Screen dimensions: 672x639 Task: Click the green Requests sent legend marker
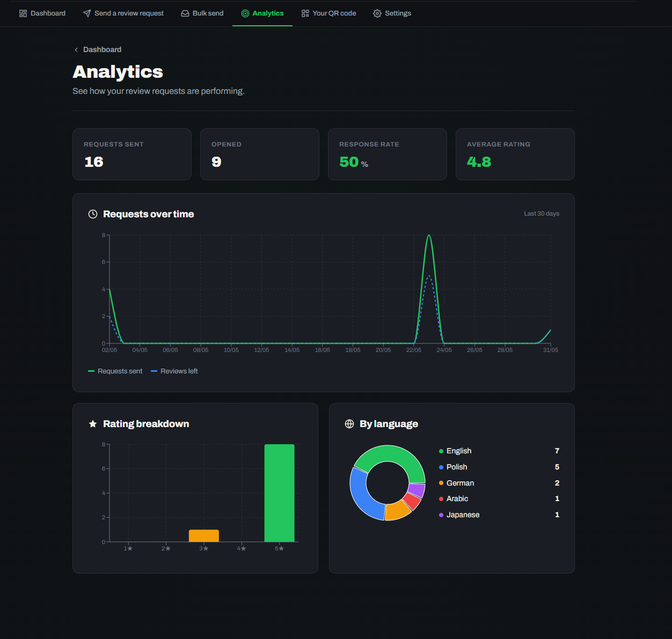tap(91, 371)
